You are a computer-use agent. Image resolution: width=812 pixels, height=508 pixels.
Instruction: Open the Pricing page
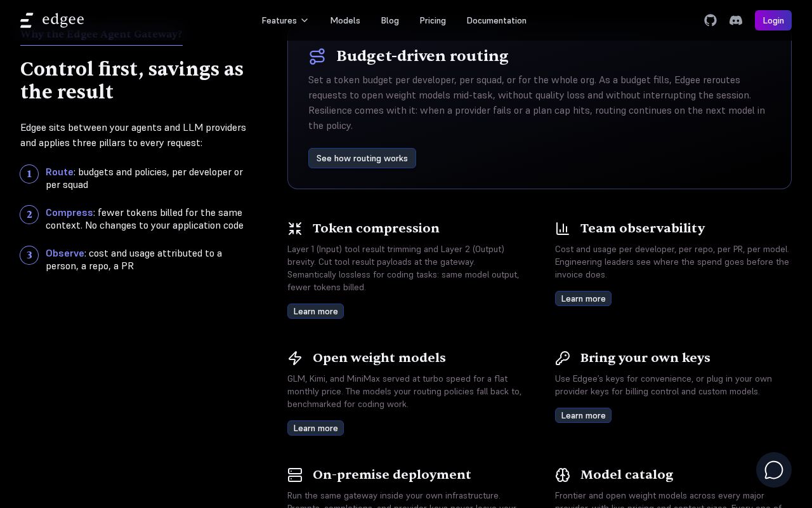pyautogui.click(x=433, y=20)
